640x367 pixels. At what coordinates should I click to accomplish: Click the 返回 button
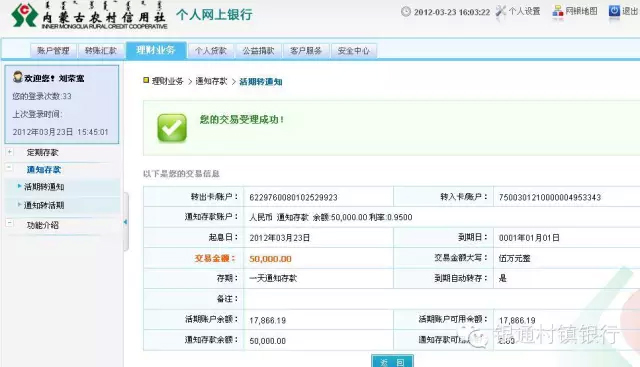click(392, 361)
